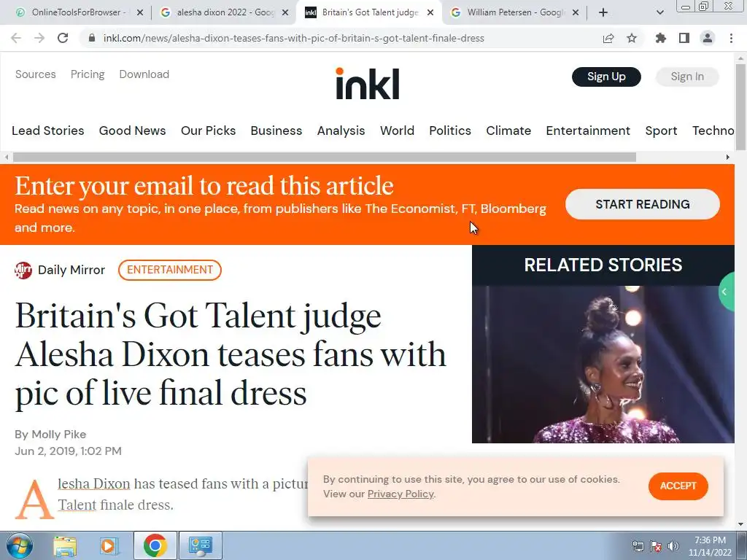This screenshot has height=560, width=747.
Task: Open the Chrome extensions puzzle icon
Action: click(661, 38)
